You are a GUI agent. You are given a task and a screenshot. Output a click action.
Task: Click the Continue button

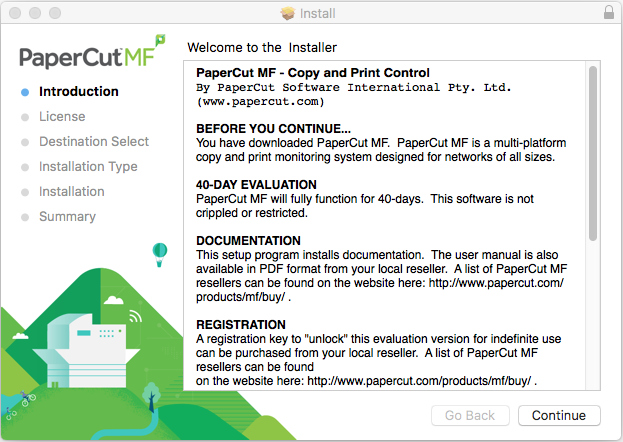pyautogui.click(x=559, y=415)
